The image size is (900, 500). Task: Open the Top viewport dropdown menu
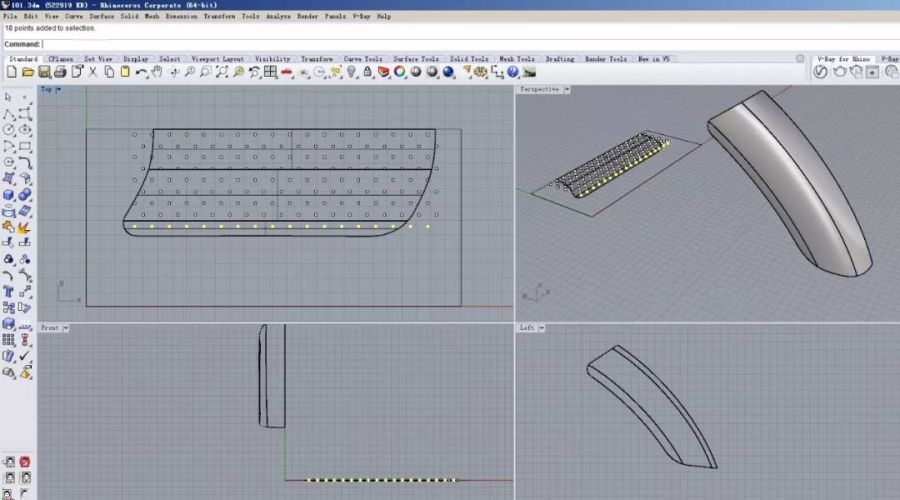[59, 90]
